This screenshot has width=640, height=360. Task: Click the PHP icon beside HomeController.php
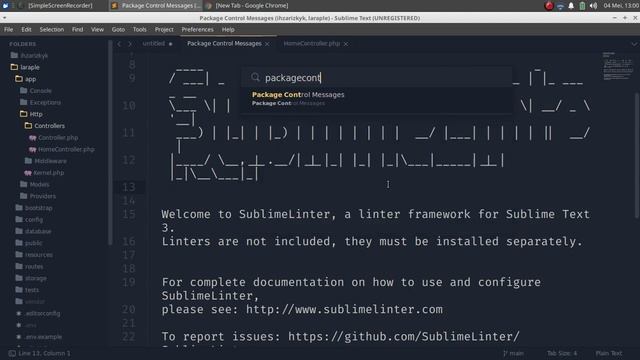pos(33,149)
